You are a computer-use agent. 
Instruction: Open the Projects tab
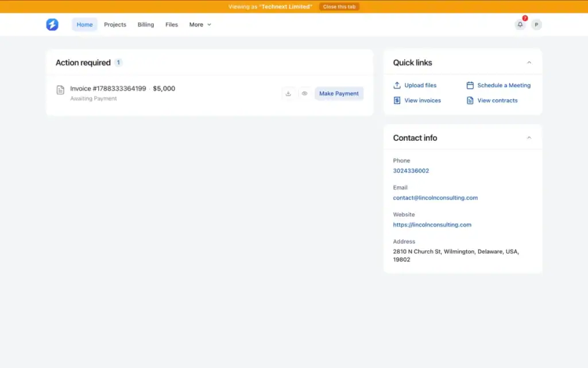[115, 24]
